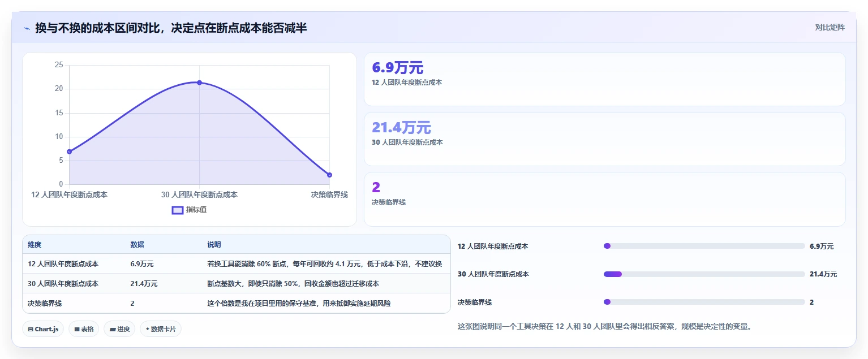Click the Chart.js tag chip

click(43, 329)
